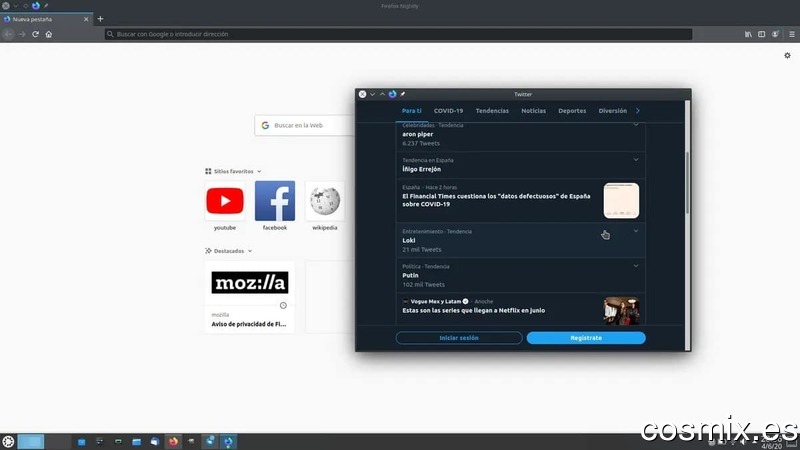Switch to the Tendencias tab in Twitter

(x=492, y=111)
